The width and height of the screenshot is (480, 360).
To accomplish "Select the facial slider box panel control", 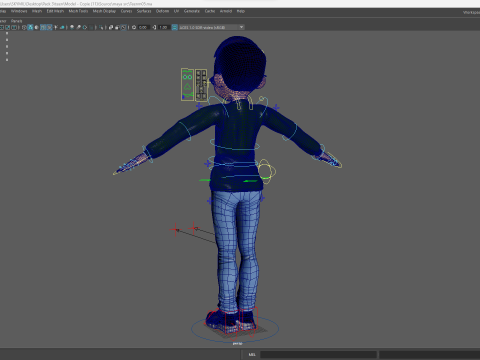I will coord(201,85).
